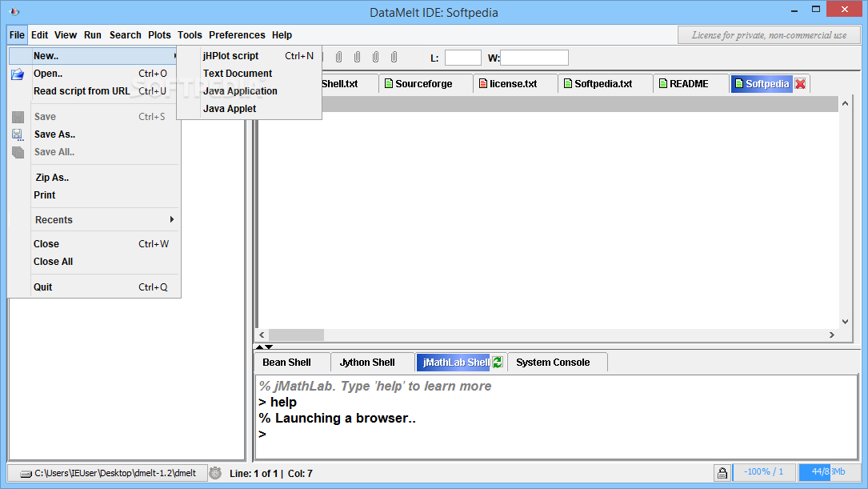Open the View menu
868x489 pixels.
[66, 35]
